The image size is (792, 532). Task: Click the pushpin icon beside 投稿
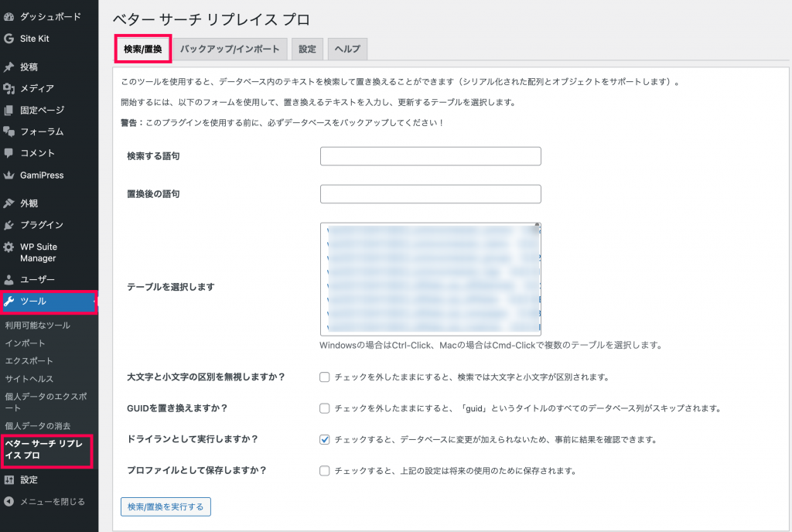click(x=9, y=67)
